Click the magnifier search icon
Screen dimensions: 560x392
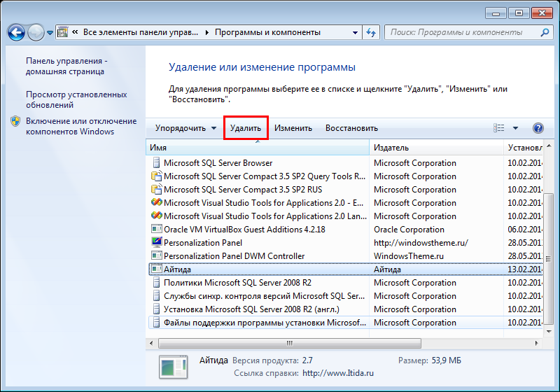pyautogui.click(x=545, y=32)
